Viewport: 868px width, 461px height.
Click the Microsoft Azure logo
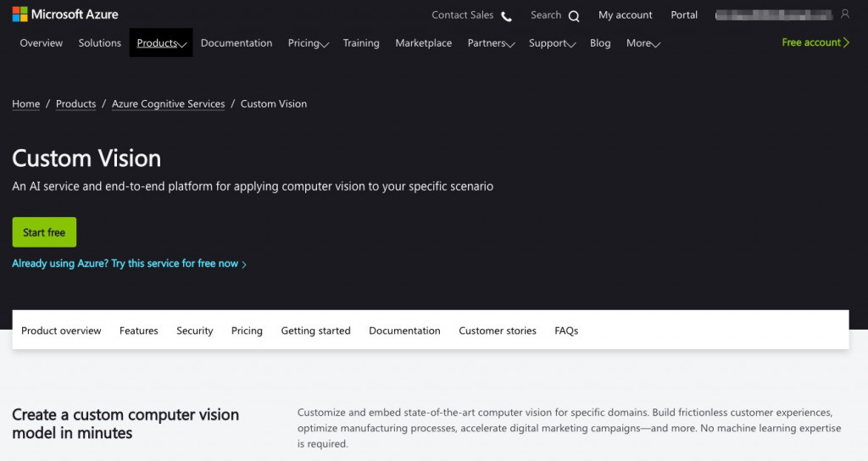tap(65, 14)
